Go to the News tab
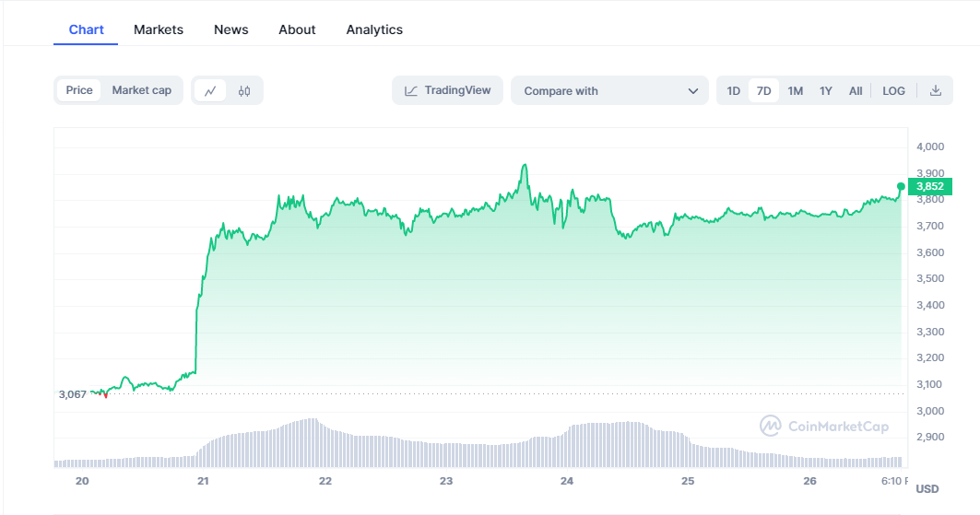Image resolution: width=980 pixels, height=515 pixels. (230, 29)
